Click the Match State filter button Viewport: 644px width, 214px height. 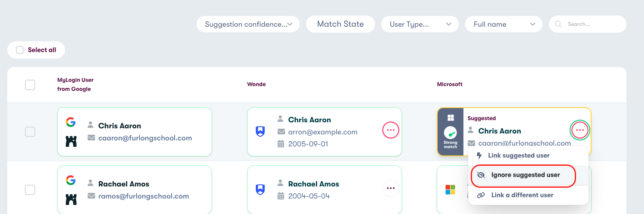pos(340,24)
